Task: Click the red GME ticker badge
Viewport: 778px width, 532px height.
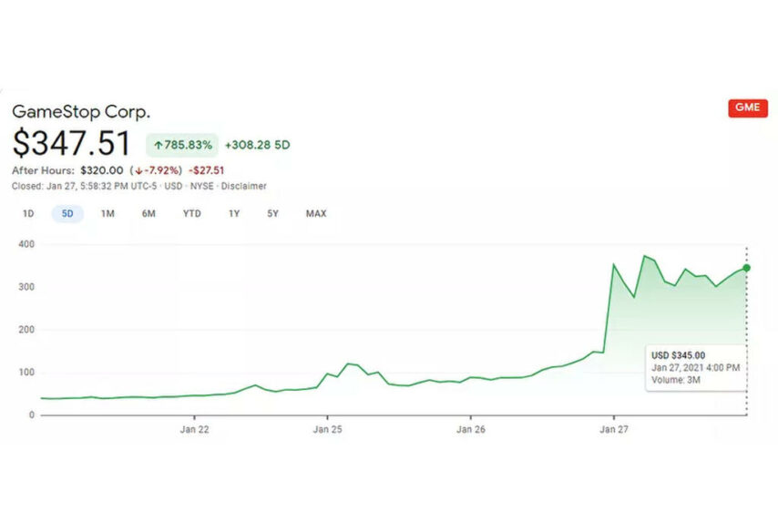Action: click(748, 107)
